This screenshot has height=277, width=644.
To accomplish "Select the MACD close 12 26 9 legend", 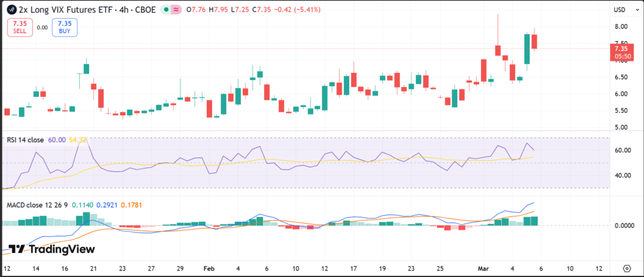I will point(36,205).
